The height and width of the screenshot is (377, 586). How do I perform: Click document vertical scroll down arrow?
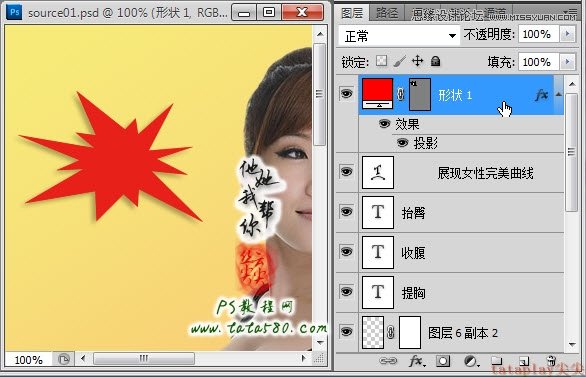pyautogui.click(x=320, y=342)
